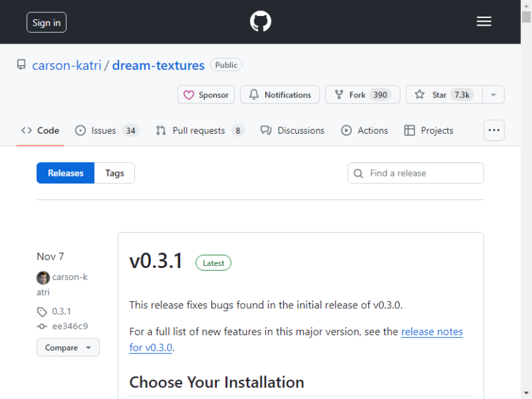Image resolution: width=532 pixels, height=399 pixels.
Task: Select the Releases tab button
Action: (66, 173)
